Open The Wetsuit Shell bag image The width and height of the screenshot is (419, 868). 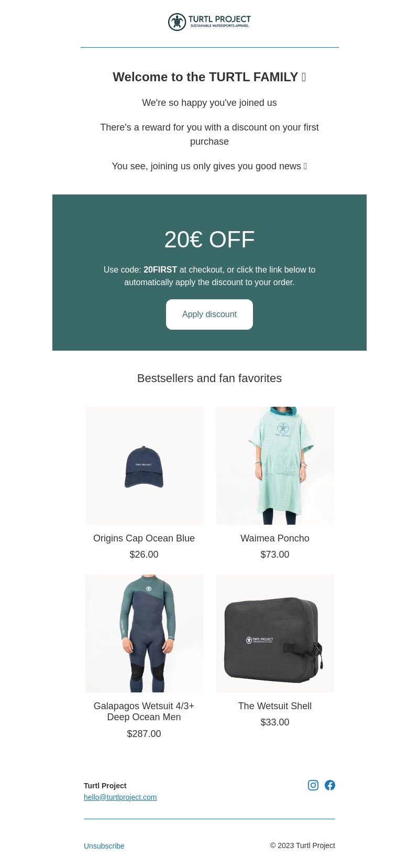pyautogui.click(x=275, y=633)
